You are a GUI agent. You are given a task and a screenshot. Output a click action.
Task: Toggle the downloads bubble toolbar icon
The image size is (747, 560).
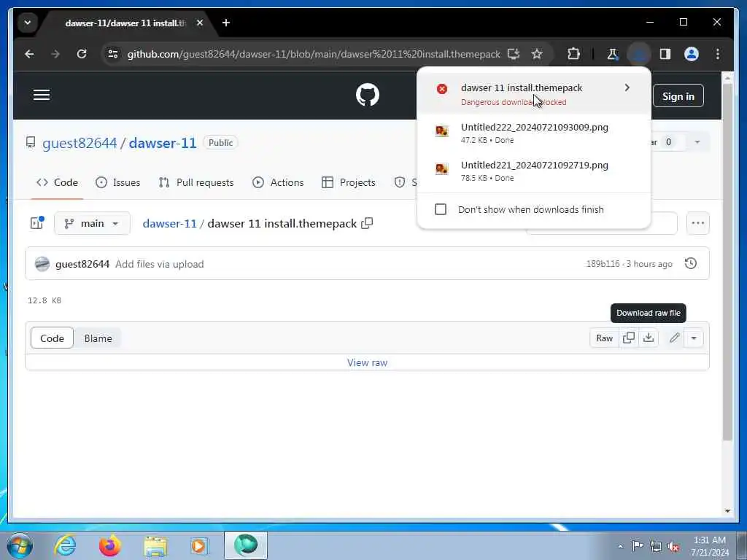pos(639,54)
